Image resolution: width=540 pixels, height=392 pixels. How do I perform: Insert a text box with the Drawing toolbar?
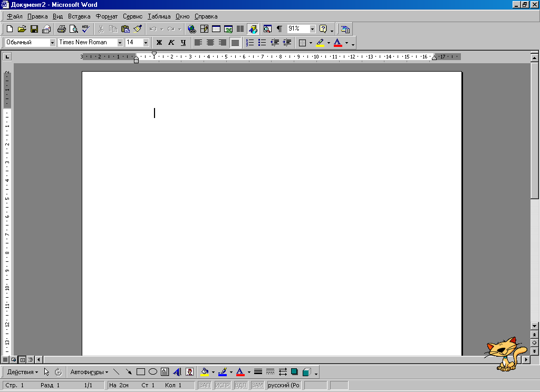point(165,372)
